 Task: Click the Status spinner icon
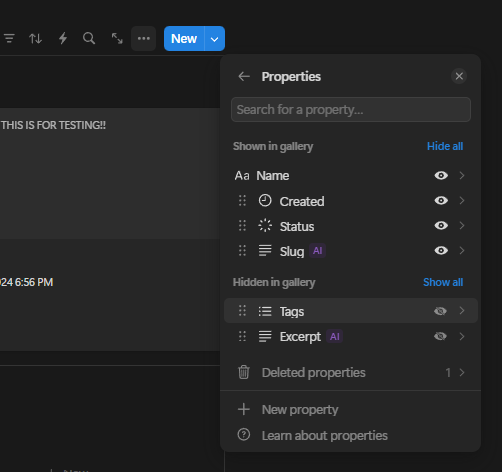tap(265, 226)
